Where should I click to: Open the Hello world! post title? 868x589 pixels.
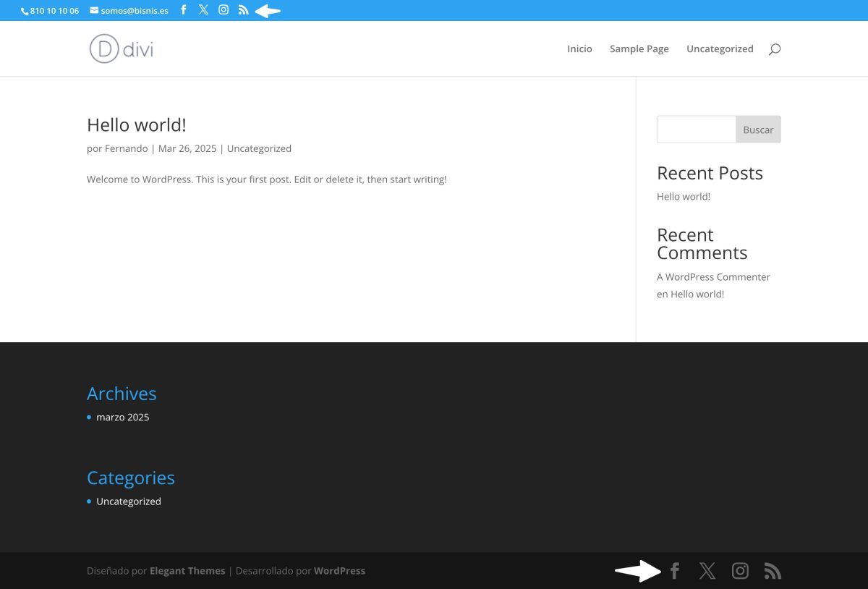137,125
